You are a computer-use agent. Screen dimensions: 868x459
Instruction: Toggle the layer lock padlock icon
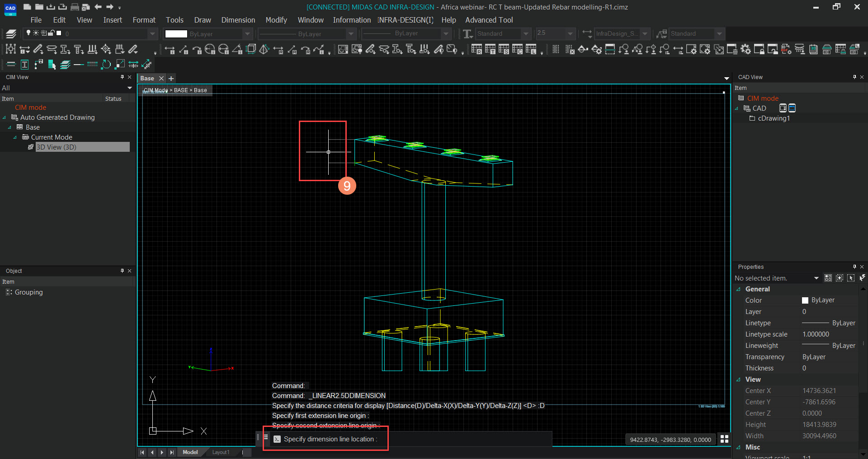coord(51,33)
